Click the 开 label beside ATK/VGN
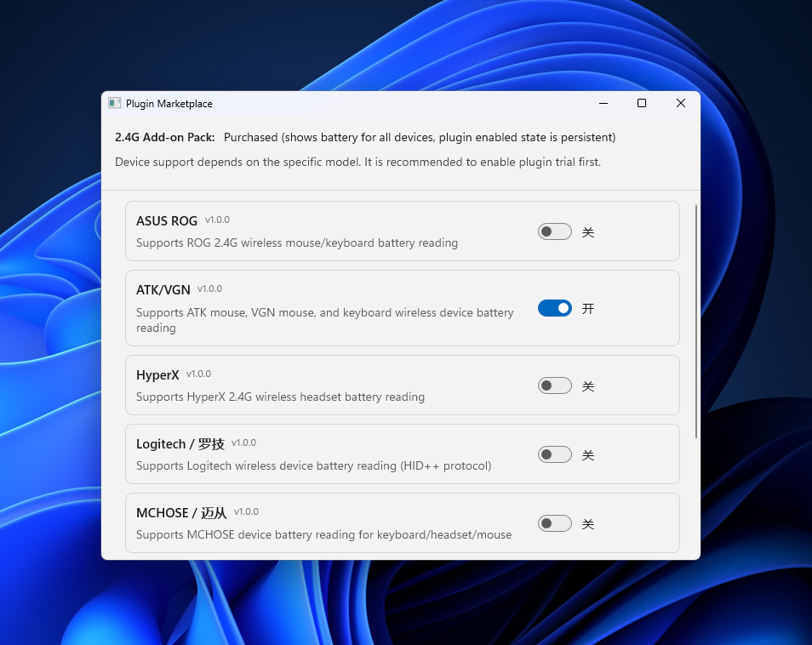 588,308
